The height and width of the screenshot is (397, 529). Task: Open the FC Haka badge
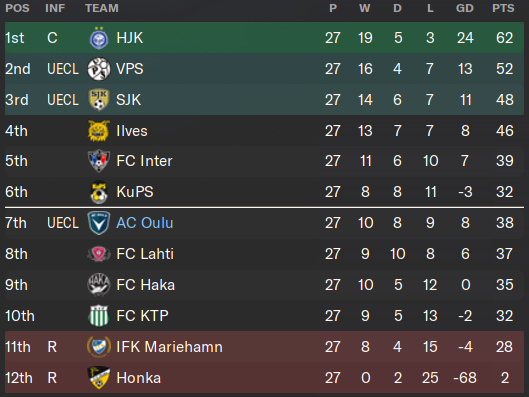(x=99, y=285)
